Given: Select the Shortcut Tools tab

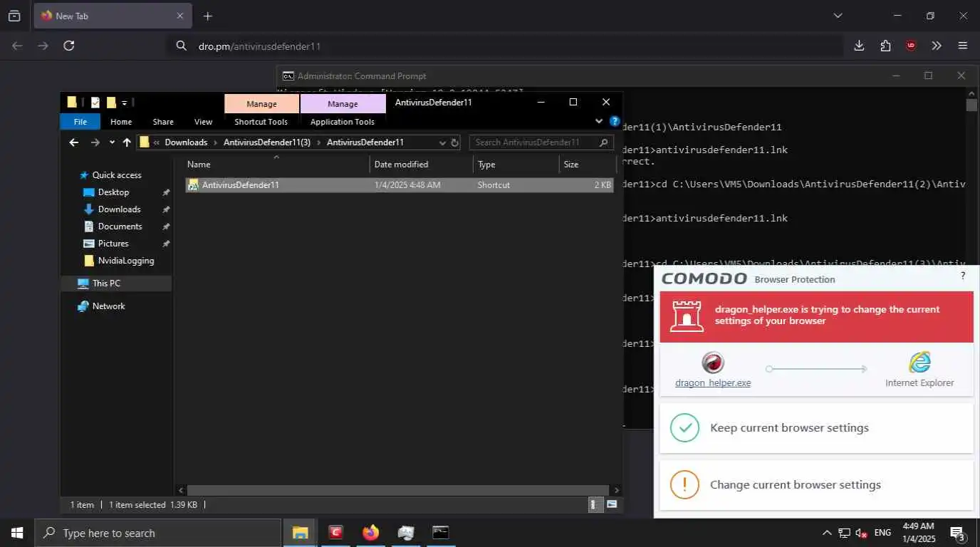Looking at the screenshot, I should [261, 122].
